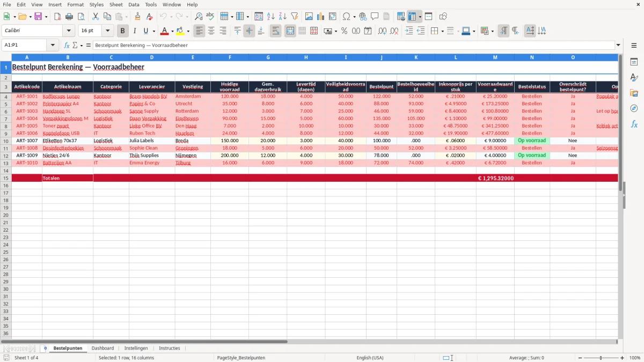
Task: Click the Sort Ascending icon
Action: tap(270, 17)
